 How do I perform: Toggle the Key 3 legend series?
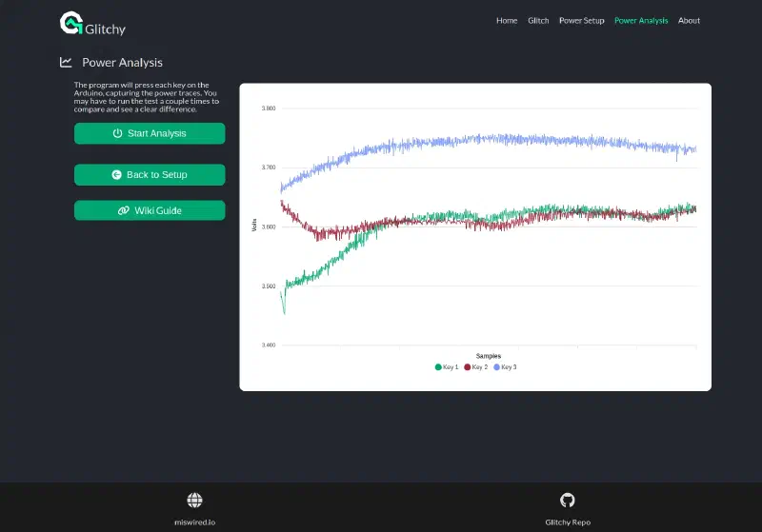505,367
